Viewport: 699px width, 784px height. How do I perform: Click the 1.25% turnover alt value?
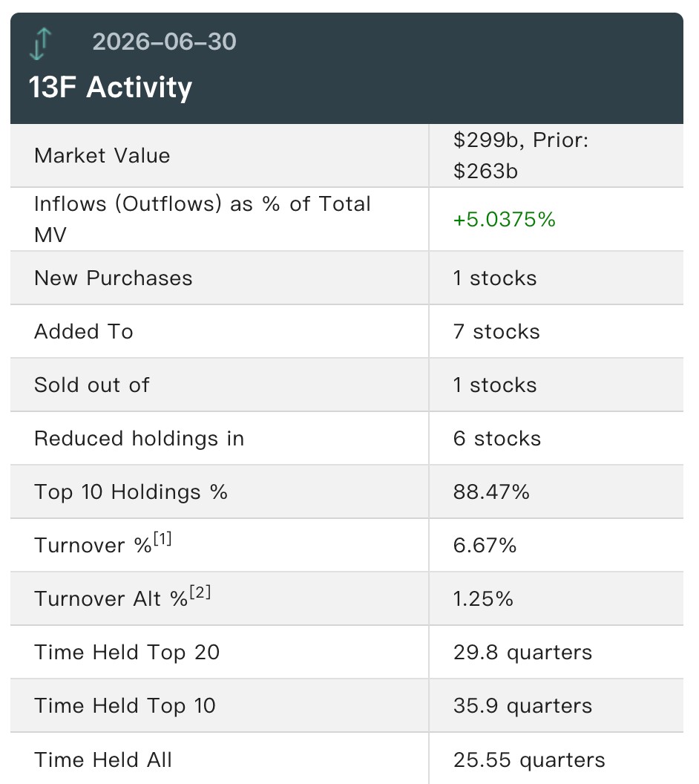point(483,599)
